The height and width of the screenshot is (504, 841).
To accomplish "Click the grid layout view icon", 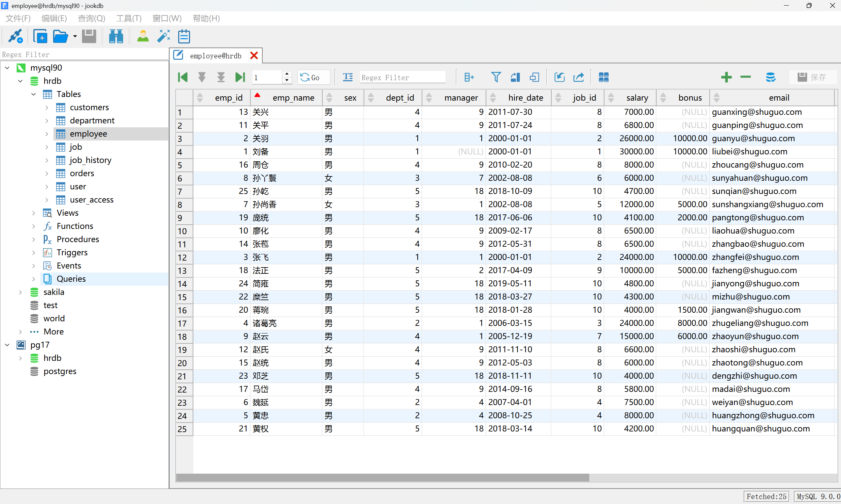I will coord(603,77).
